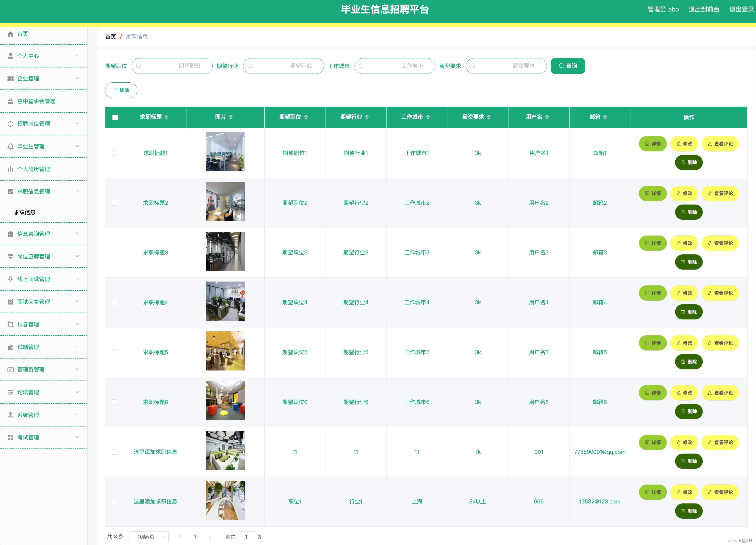
Task: Open the office thumbnail in 求职标题6 row
Action: coord(225,401)
